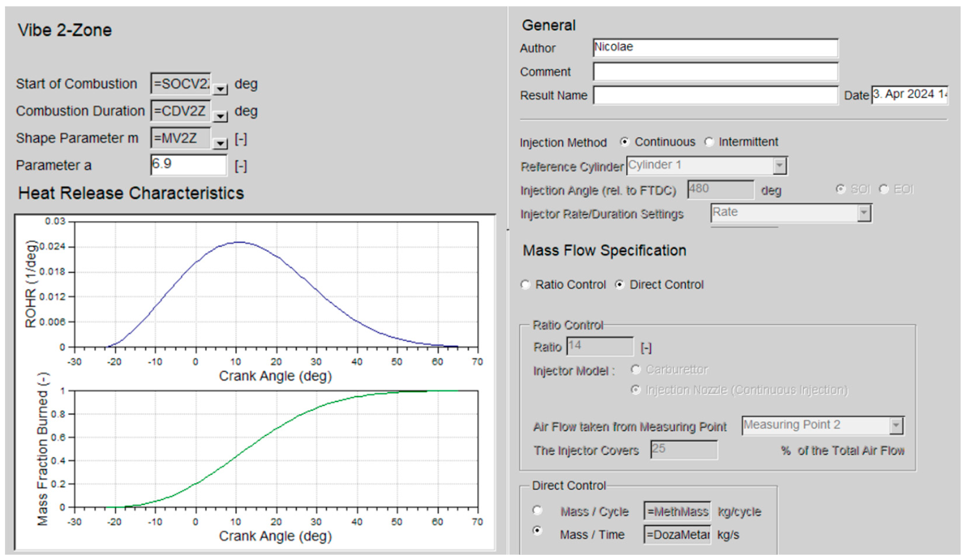966x560 pixels.
Task: Click the Parameter a input field
Action: 189,165
